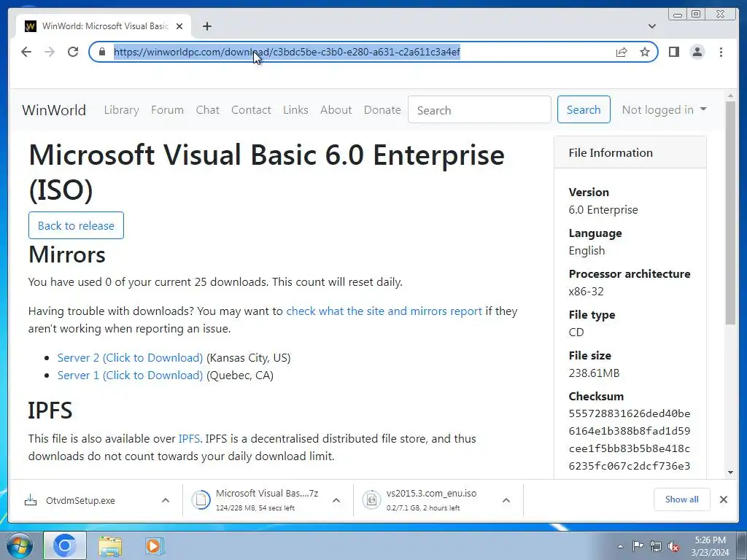Screen dimensions: 747x560
Task: Click the scrollbar down arrow
Action: pos(730,472)
